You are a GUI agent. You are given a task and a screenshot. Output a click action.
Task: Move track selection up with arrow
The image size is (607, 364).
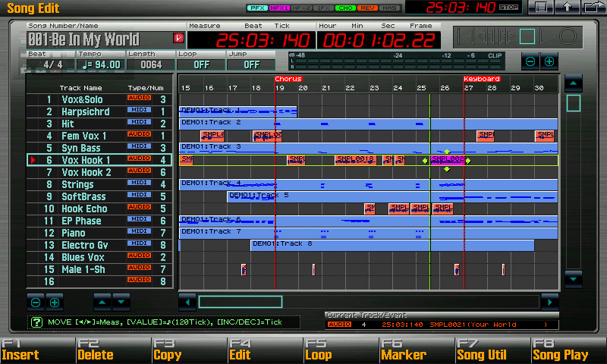[x=102, y=302]
